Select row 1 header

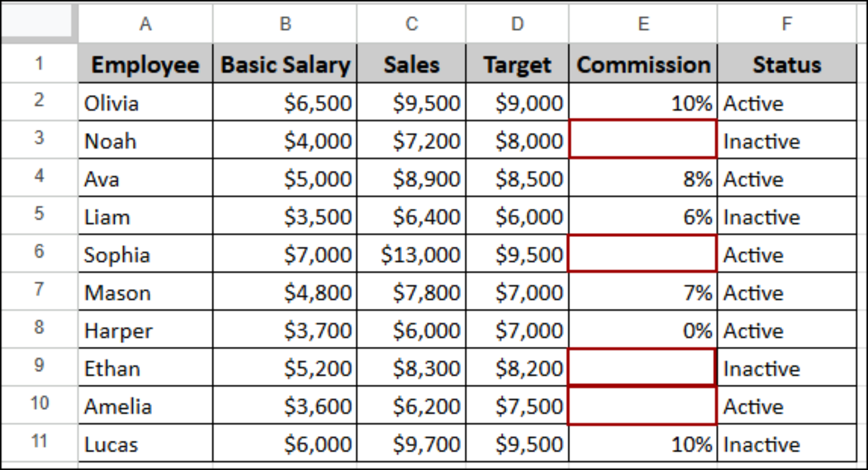38,63
